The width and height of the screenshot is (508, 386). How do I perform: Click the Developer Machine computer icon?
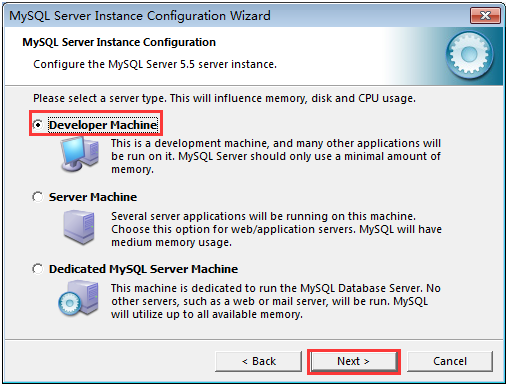pyautogui.click(x=80, y=155)
